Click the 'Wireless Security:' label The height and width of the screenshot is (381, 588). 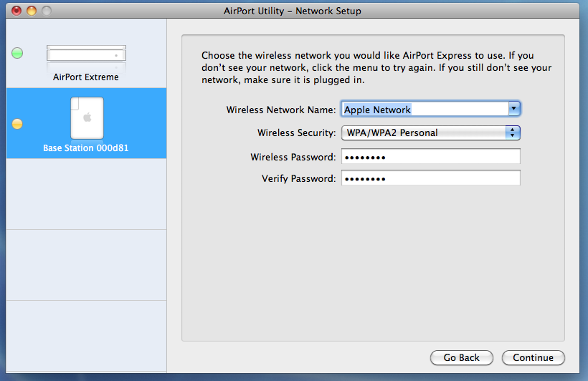coord(296,132)
